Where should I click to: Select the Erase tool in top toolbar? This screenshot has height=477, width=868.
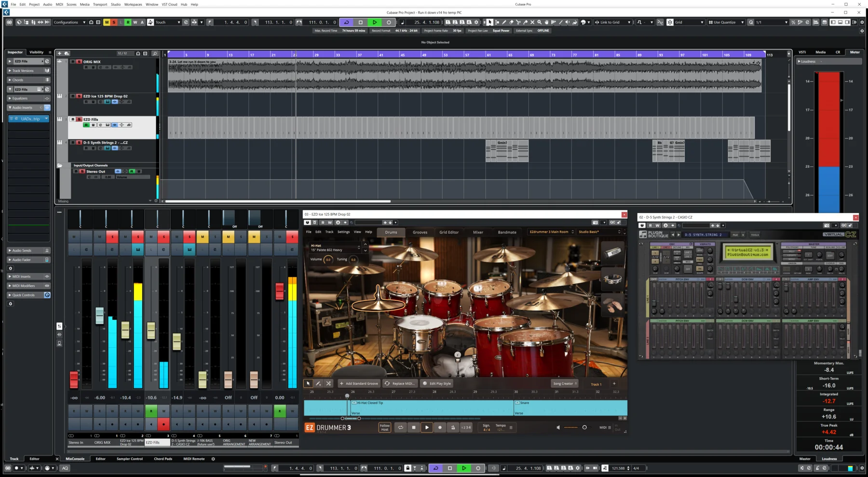[511, 22]
